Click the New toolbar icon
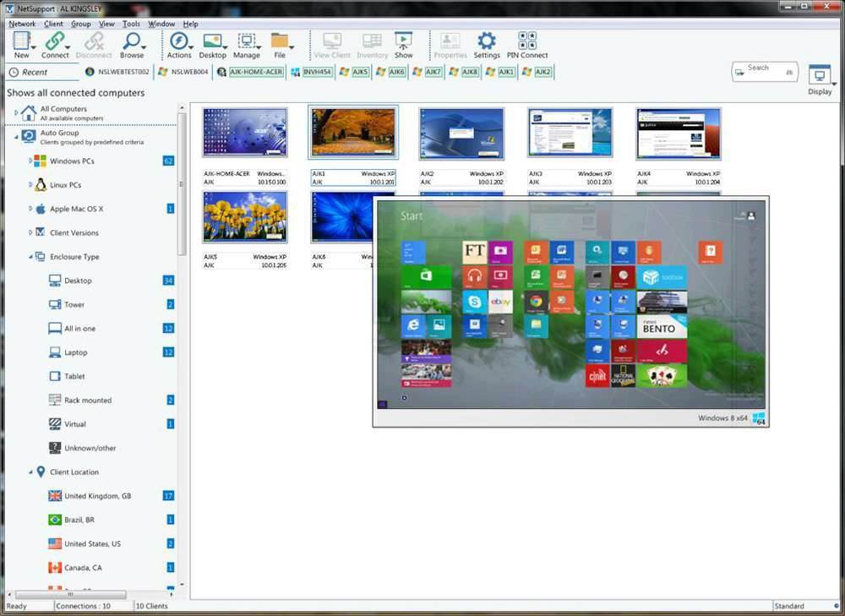The width and height of the screenshot is (845, 616). pos(22,41)
